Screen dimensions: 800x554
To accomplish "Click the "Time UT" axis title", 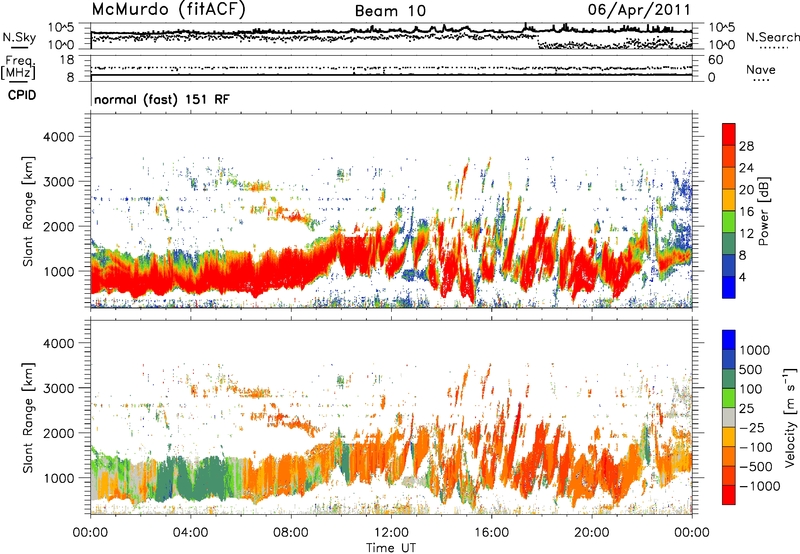I will (391, 548).
